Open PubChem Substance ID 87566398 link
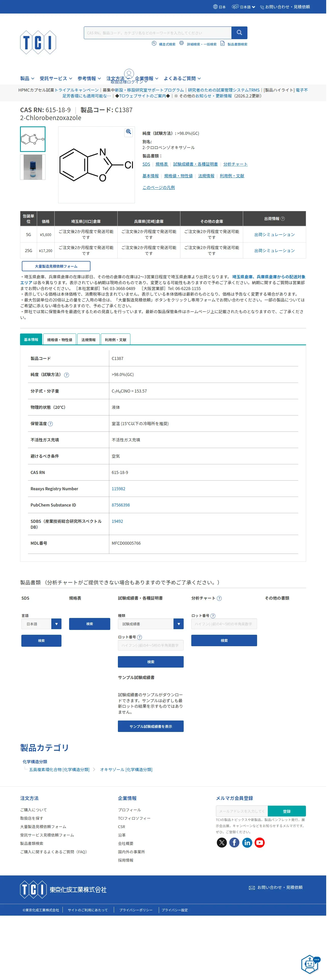Image resolution: width=330 pixels, height=980 pixels. click(121, 505)
